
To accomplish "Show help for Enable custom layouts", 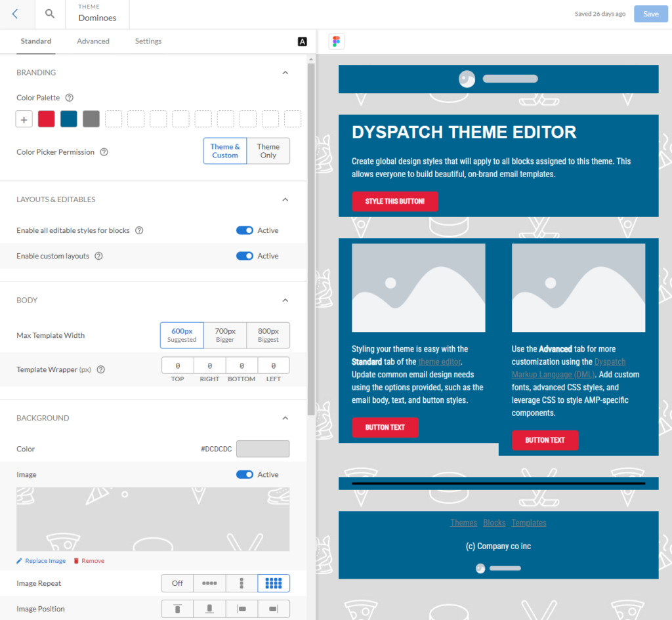I will pyautogui.click(x=98, y=257).
